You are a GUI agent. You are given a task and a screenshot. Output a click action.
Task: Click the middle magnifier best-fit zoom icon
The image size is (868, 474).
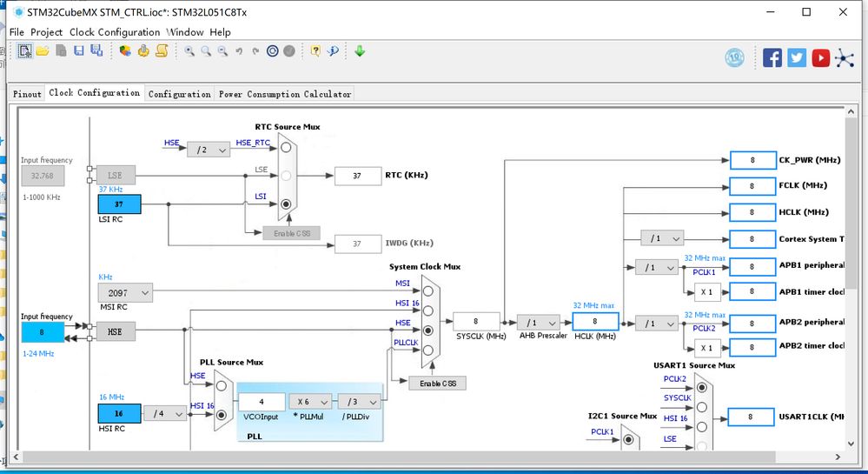[206, 51]
